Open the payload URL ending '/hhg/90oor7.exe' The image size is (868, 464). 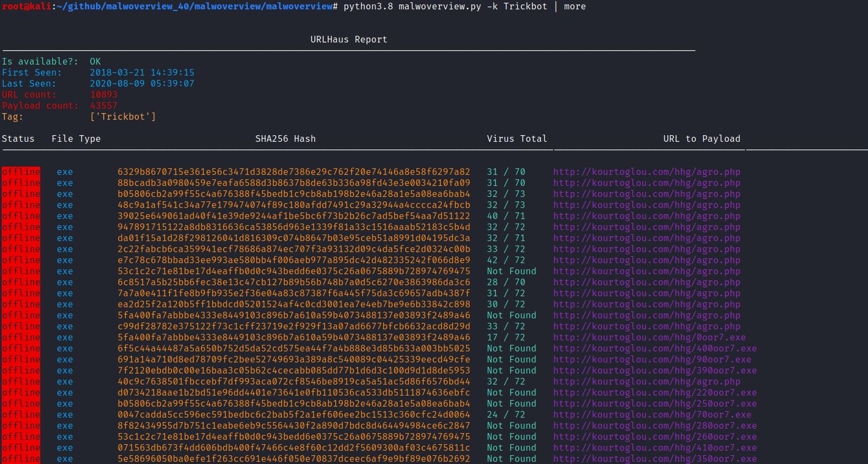652,360
